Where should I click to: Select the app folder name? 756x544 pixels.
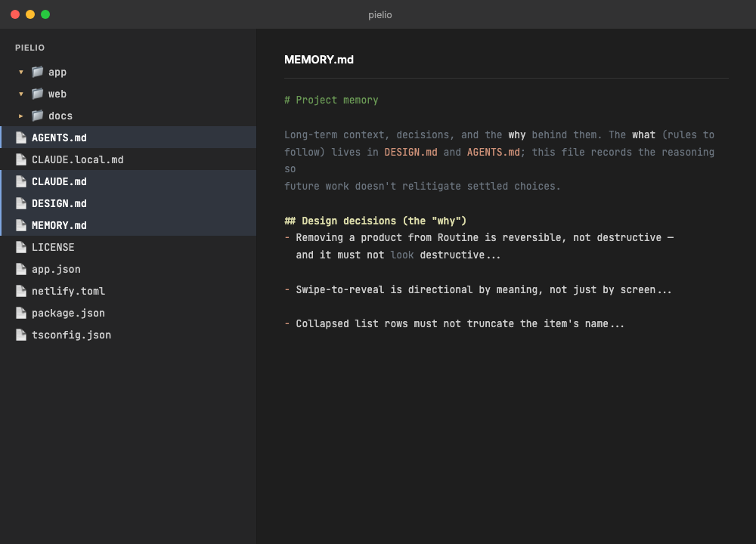click(57, 73)
